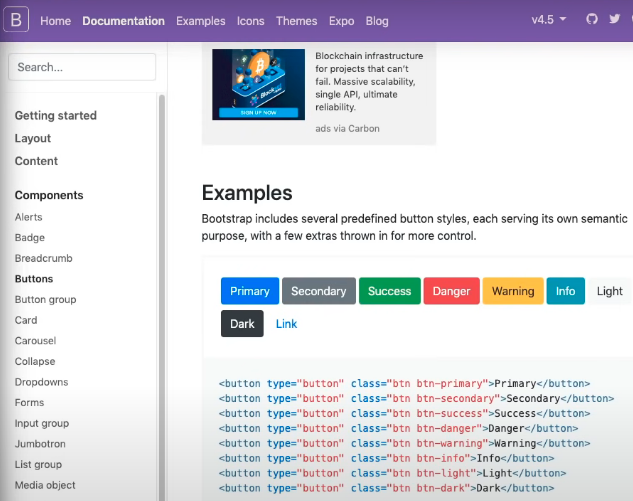This screenshot has height=501, width=633.
Task: Open Input group component page
Action: (x=42, y=423)
